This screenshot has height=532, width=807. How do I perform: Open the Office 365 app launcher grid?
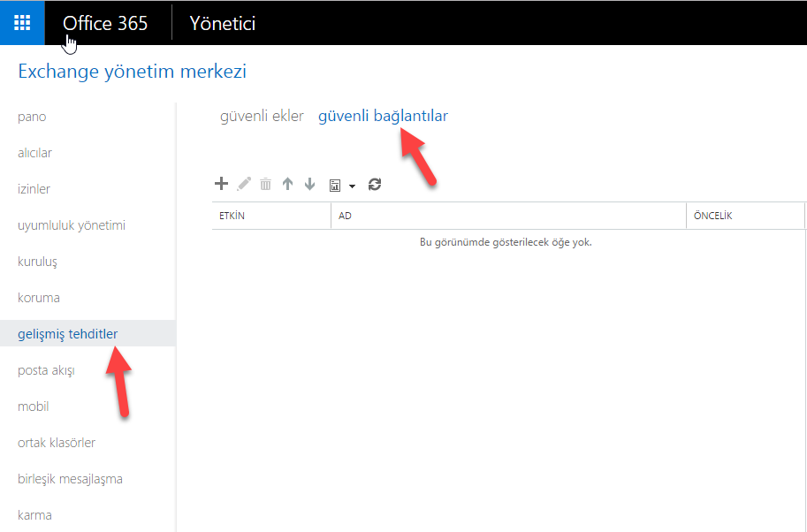(22, 23)
